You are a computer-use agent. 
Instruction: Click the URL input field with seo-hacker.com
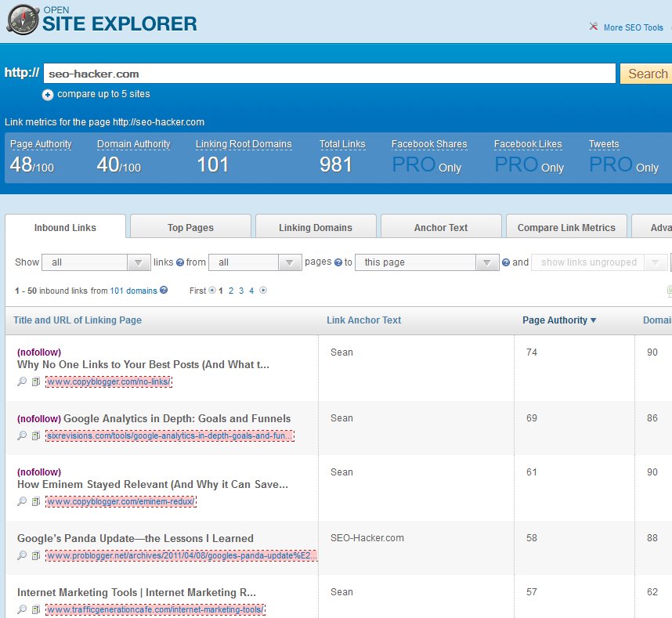pos(329,74)
